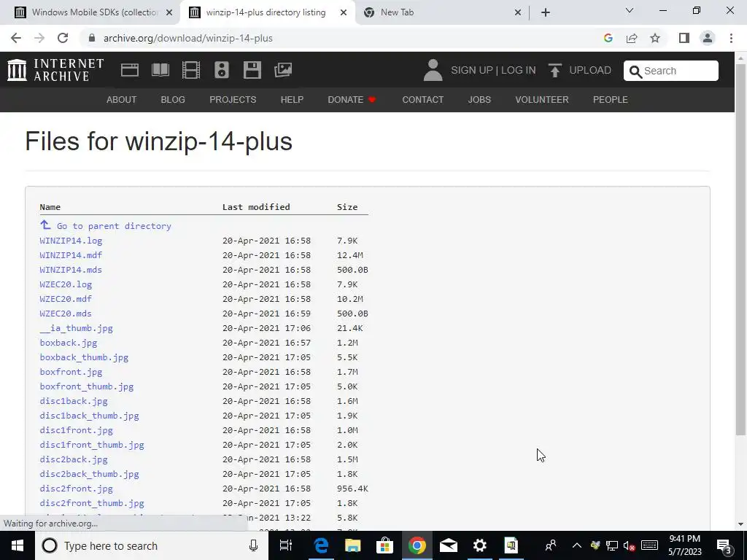Open the Chrome three-dot menu
This screenshot has width=747, height=560.
click(731, 38)
